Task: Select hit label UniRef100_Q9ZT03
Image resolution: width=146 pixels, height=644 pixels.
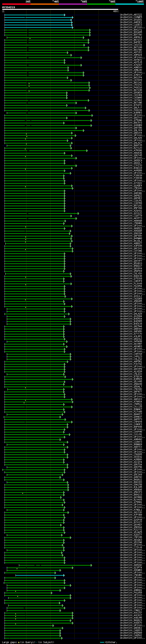Action: [131, 118]
